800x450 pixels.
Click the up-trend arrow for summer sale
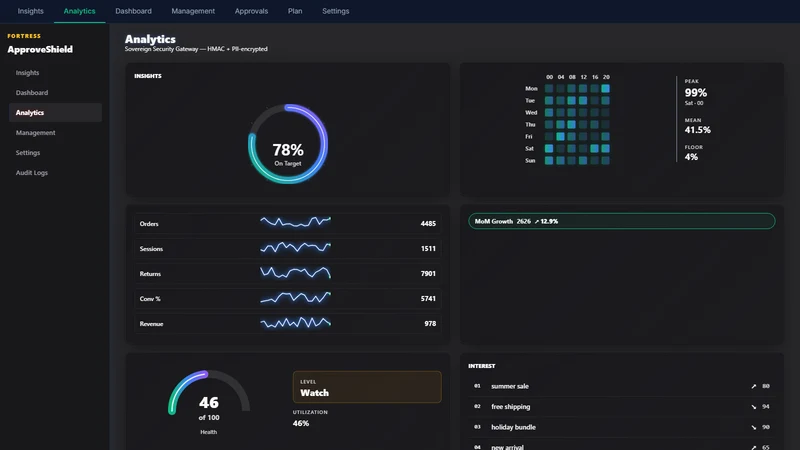(x=754, y=386)
